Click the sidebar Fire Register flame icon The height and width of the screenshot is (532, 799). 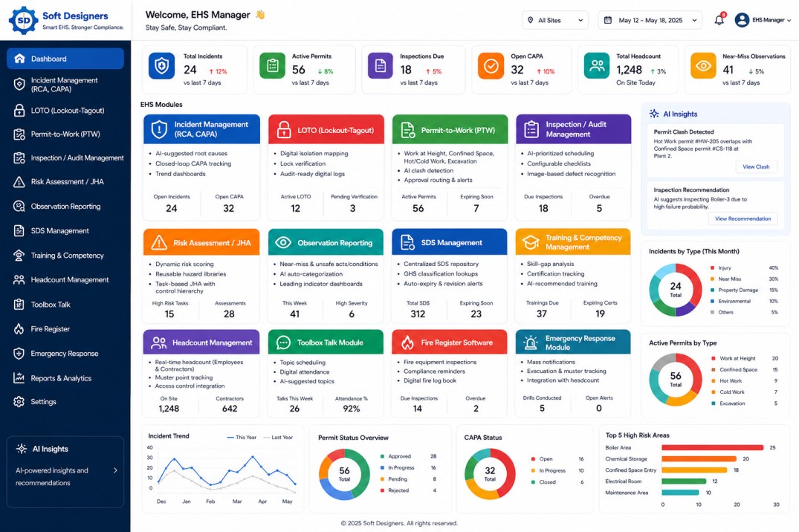coord(19,328)
